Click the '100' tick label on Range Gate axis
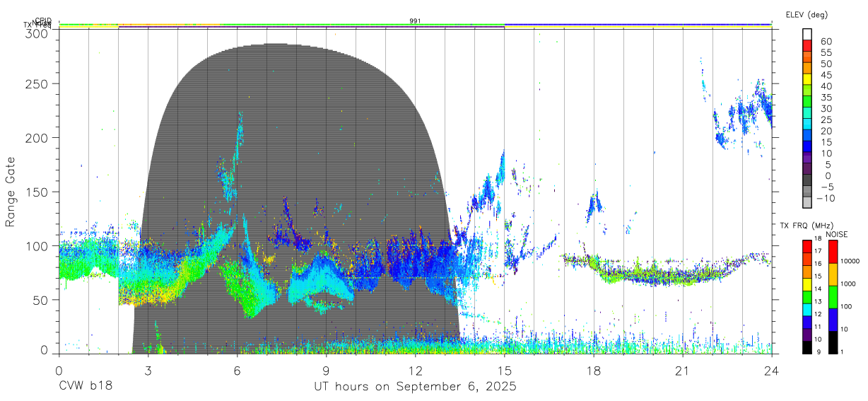Image resolution: width=868 pixels, height=401 pixels. coord(38,245)
